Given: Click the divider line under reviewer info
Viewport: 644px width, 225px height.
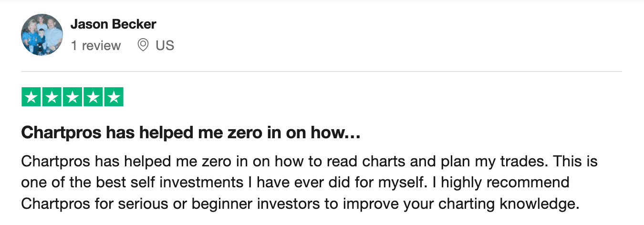Looking at the screenshot, I should tap(322, 72).
